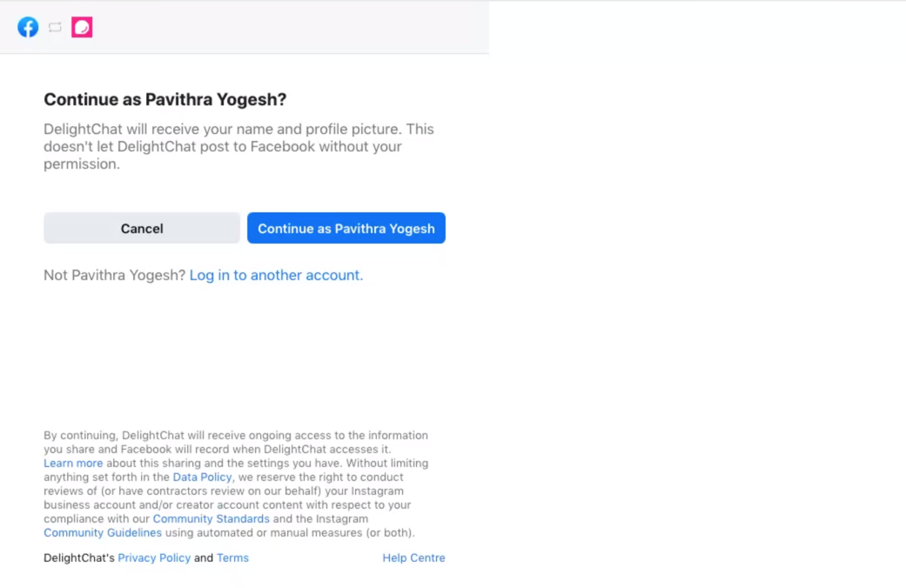The width and height of the screenshot is (906, 588).
Task: Visit the Help Centre link
Action: pos(413,558)
